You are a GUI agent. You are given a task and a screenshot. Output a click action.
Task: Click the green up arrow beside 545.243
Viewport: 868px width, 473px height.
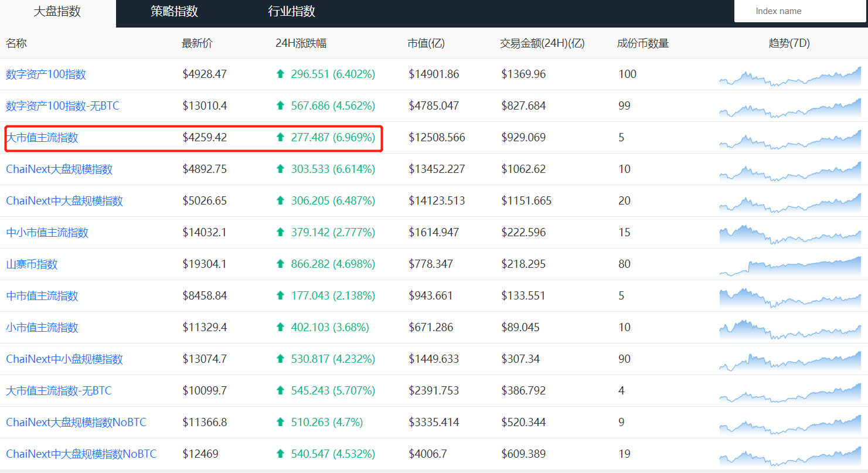click(x=280, y=390)
